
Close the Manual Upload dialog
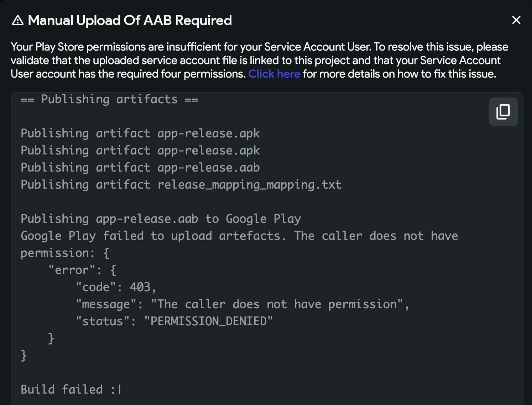point(516,20)
